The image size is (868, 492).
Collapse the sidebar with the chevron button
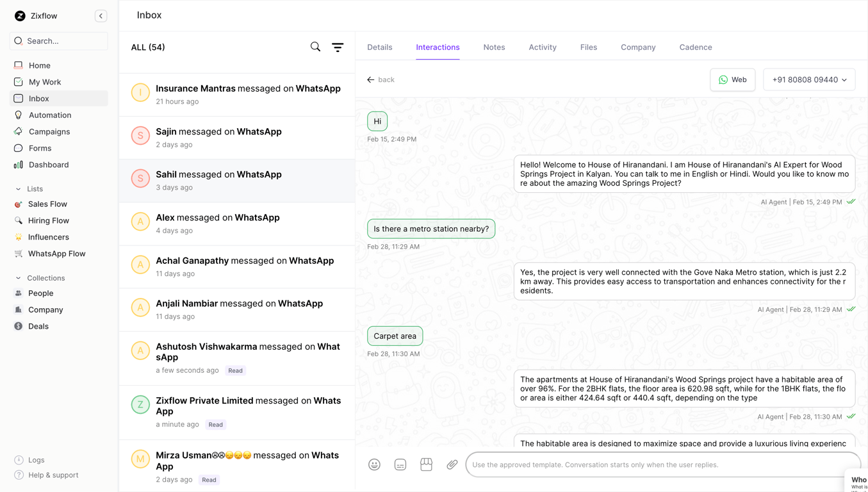[101, 15]
